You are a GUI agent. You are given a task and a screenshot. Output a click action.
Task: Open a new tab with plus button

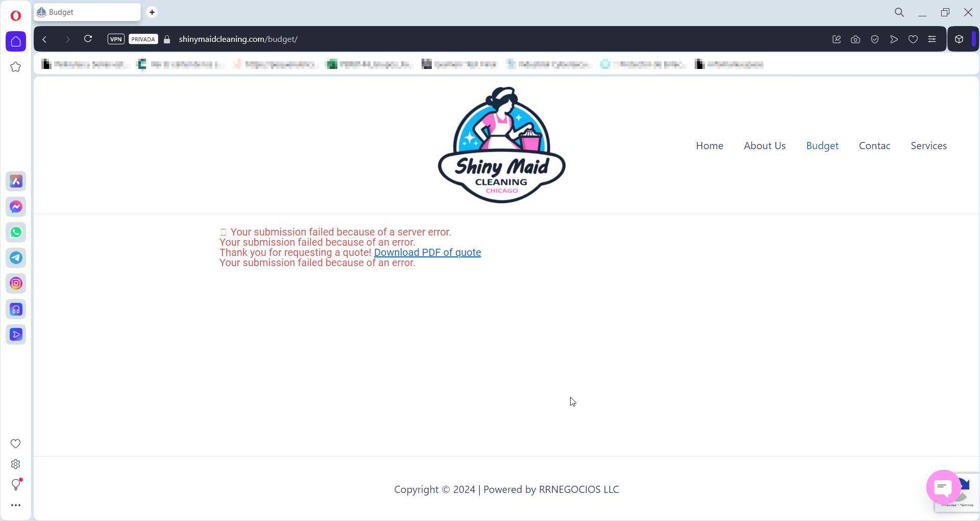pyautogui.click(x=152, y=12)
